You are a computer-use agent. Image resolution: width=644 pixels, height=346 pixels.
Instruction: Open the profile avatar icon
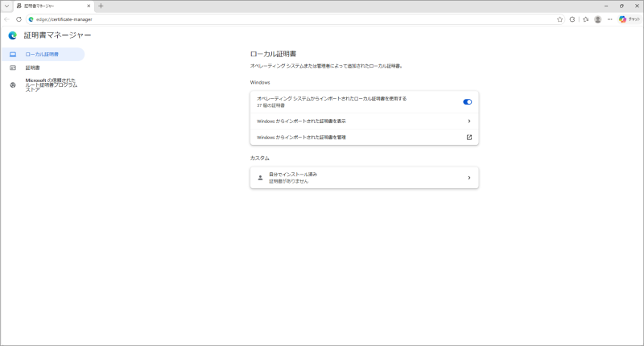[x=597, y=19]
